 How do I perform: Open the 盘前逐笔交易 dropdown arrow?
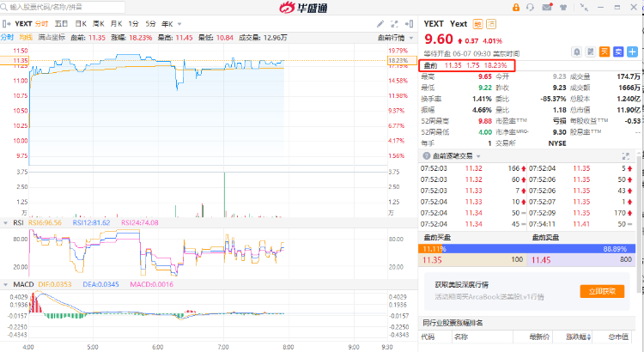478,156
